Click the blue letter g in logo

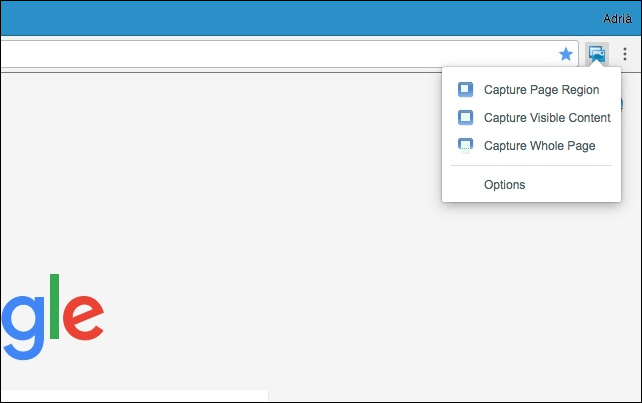[22, 325]
